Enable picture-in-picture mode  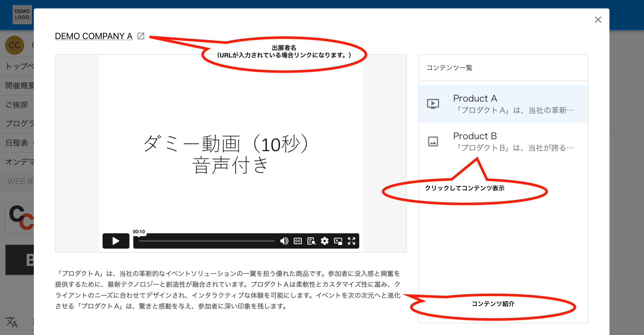pyautogui.click(x=338, y=241)
